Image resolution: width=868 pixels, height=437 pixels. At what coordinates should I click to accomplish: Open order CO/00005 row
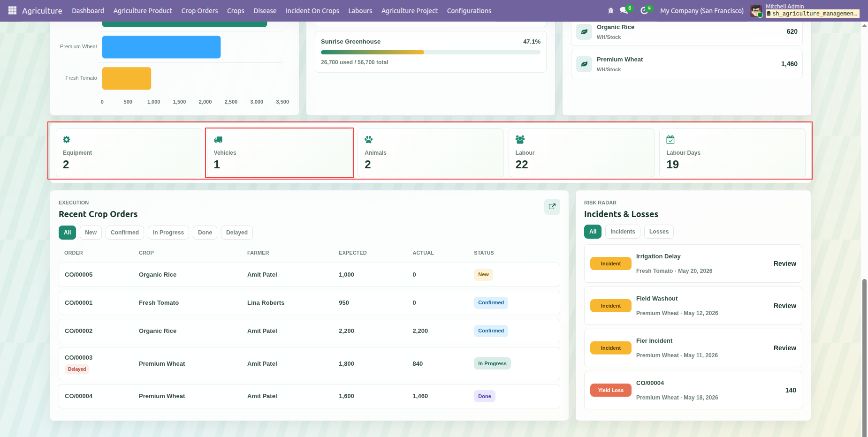coord(309,275)
